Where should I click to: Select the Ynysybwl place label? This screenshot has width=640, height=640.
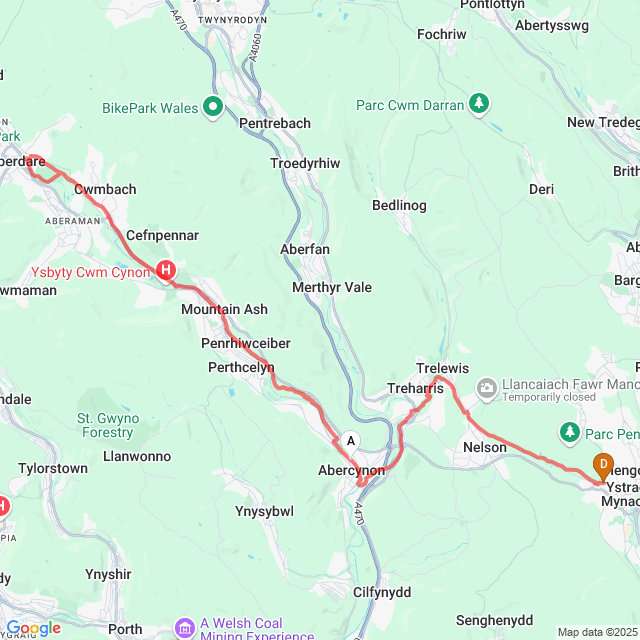(264, 511)
